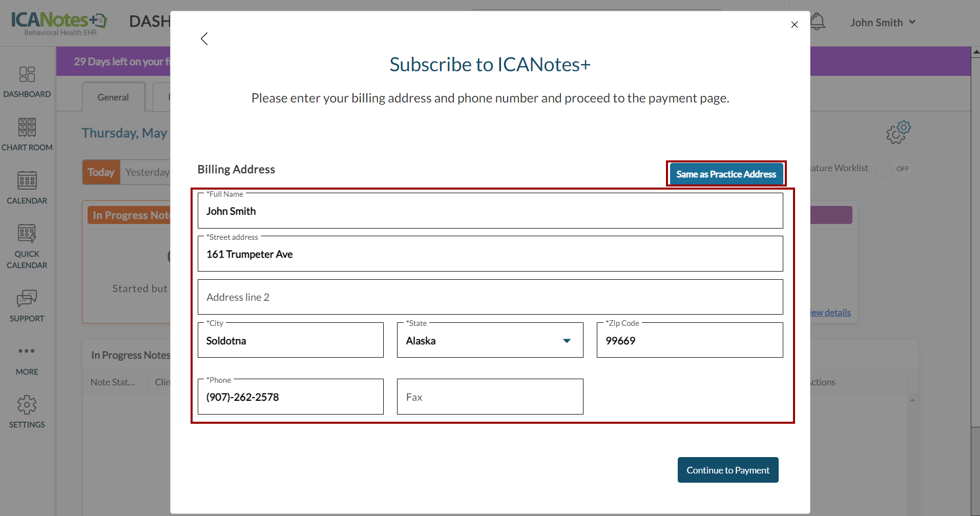
Task: Expand the State dropdown
Action: 567,341
